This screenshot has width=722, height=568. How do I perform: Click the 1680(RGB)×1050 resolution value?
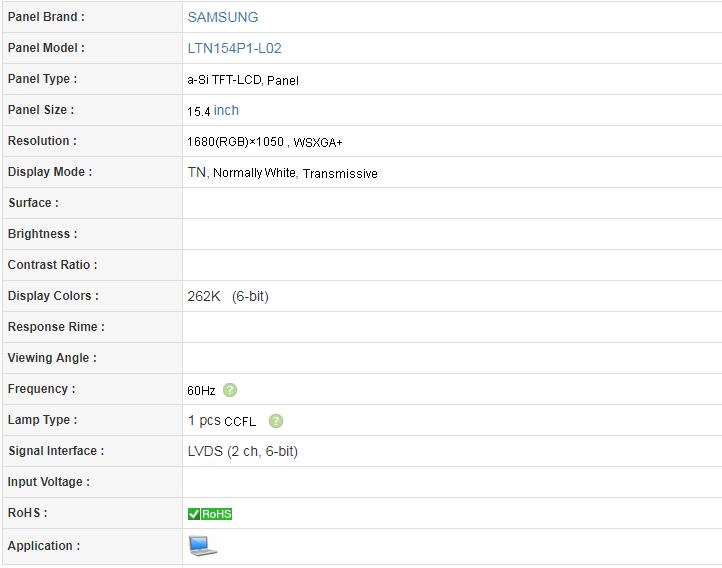[235, 142]
